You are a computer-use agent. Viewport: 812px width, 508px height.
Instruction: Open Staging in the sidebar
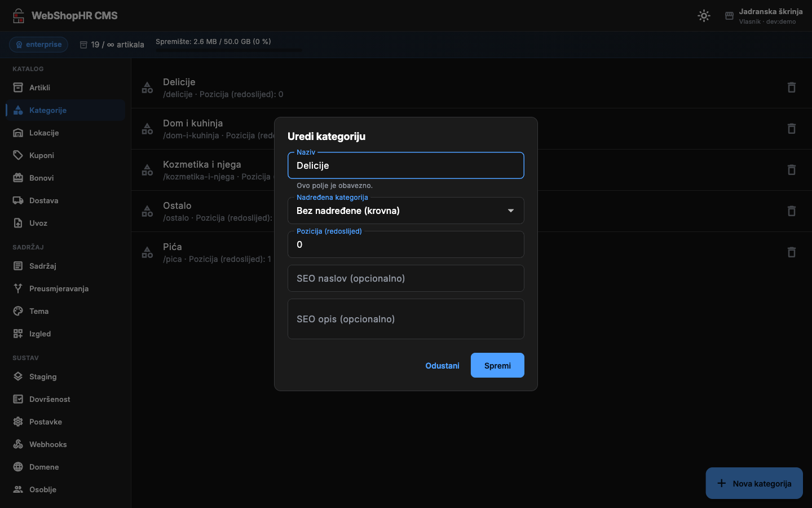click(x=65, y=376)
